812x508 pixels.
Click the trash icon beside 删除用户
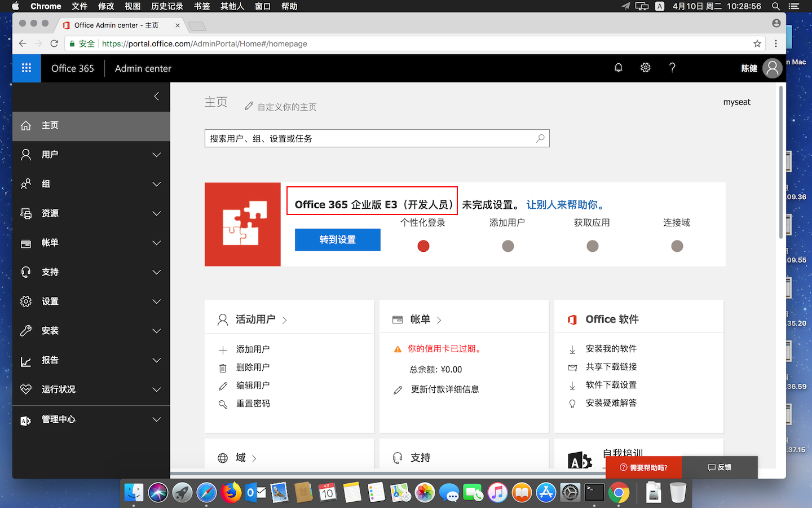tap(223, 368)
